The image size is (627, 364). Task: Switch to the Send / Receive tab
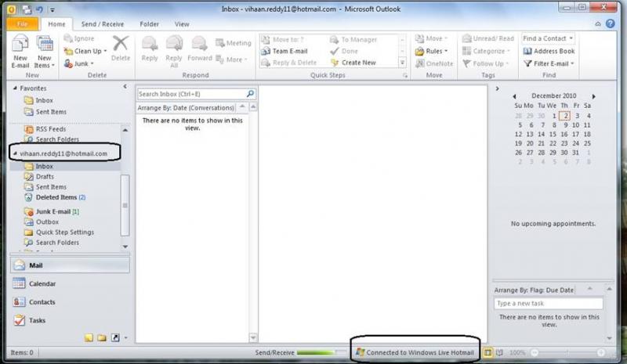103,24
